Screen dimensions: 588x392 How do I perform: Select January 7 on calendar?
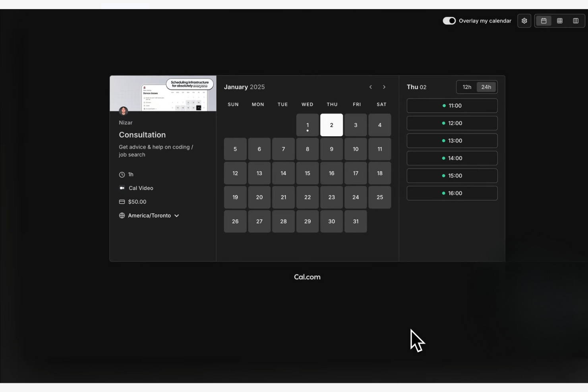[283, 149]
